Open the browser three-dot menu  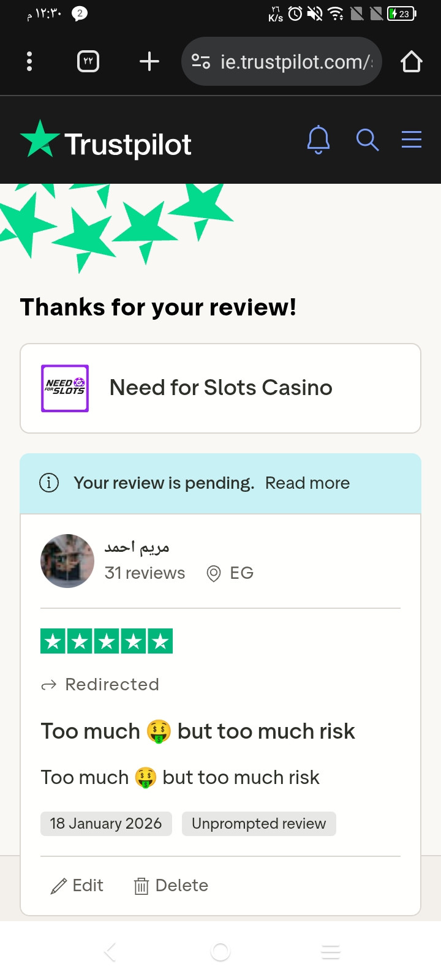point(29,61)
